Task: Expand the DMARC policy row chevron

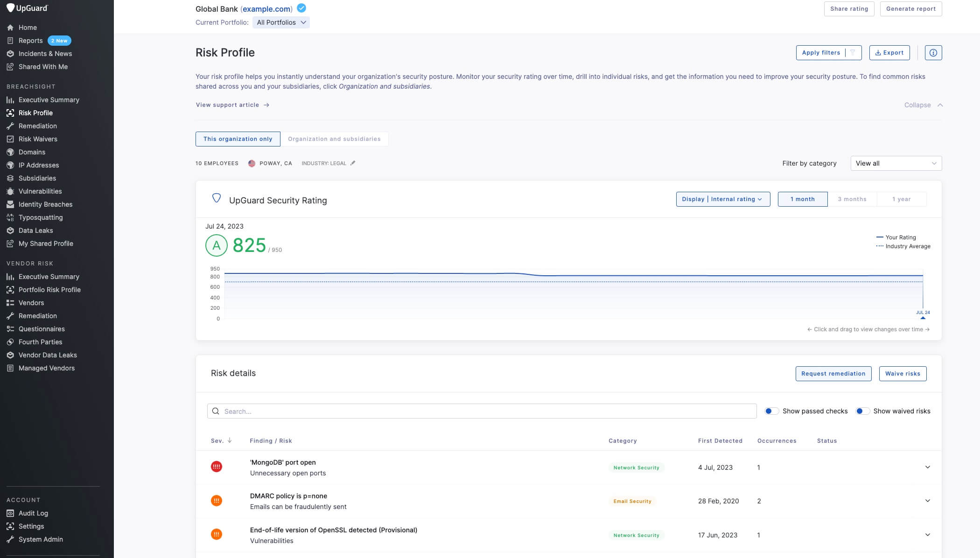Action: pyautogui.click(x=927, y=501)
